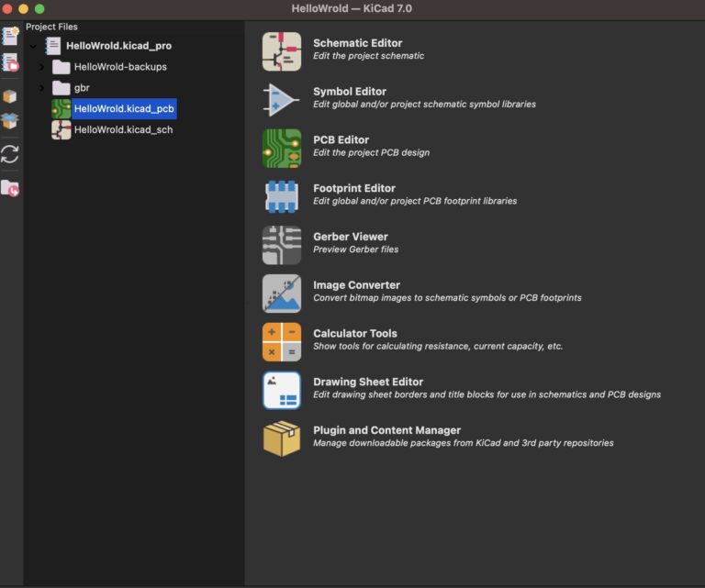Start the Image Converter tool
Image resolution: width=705 pixels, height=588 pixels.
click(282, 294)
